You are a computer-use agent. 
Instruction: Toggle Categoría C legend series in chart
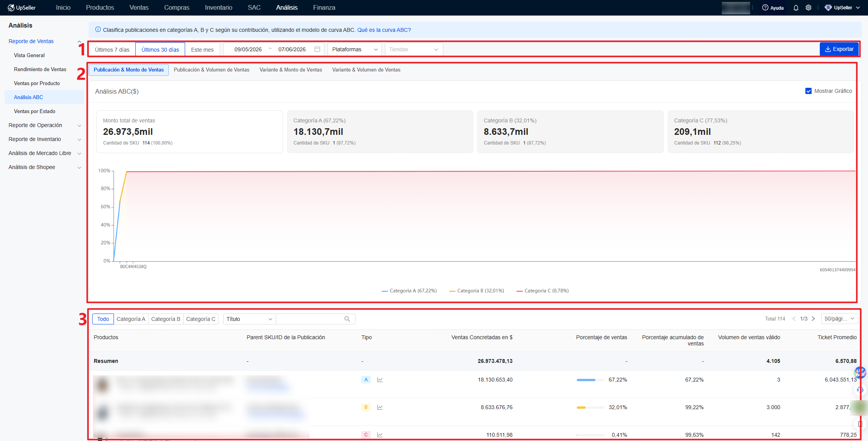click(x=542, y=291)
